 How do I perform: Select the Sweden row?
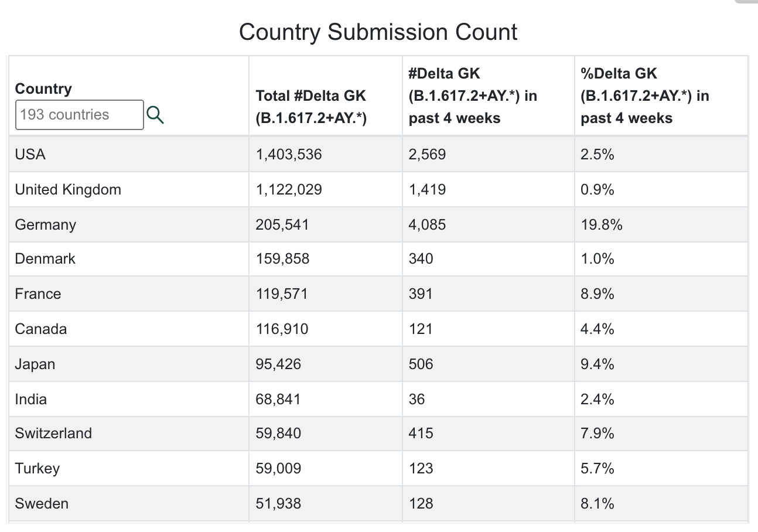378,503
